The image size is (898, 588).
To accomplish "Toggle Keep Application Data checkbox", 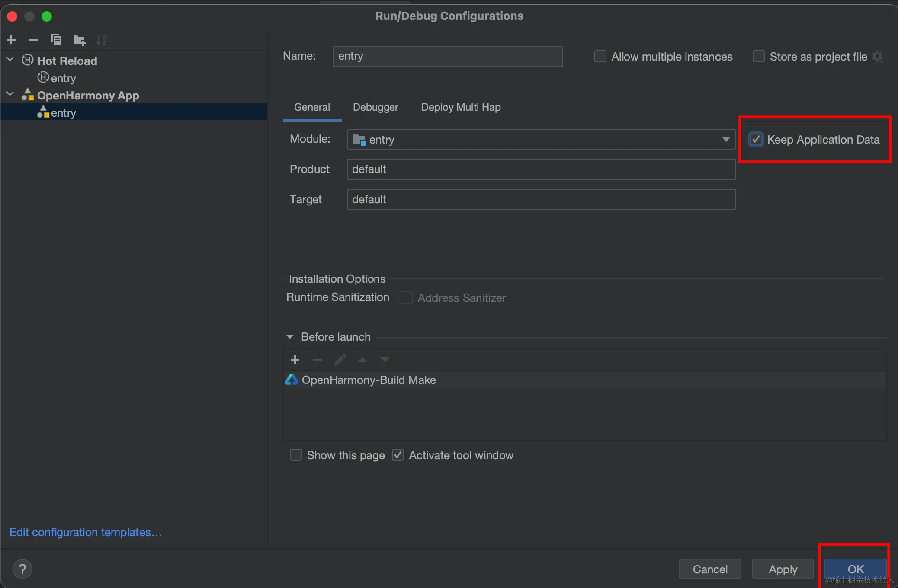I will [756, 140].
